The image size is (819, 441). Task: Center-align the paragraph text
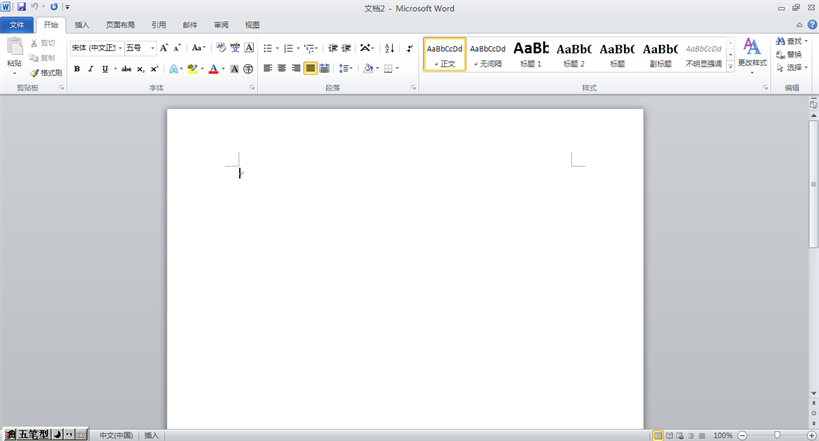(282, 69)
